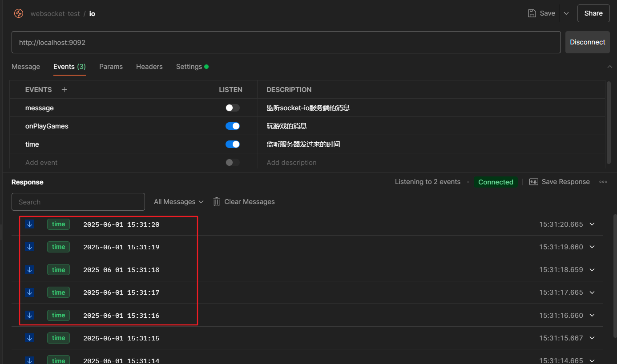Image resolution: width=617 pixels, height=364 pixels.
Task: Click the incoming arrow icon on the 15:31:20 message
Action: tap(29, 224)
